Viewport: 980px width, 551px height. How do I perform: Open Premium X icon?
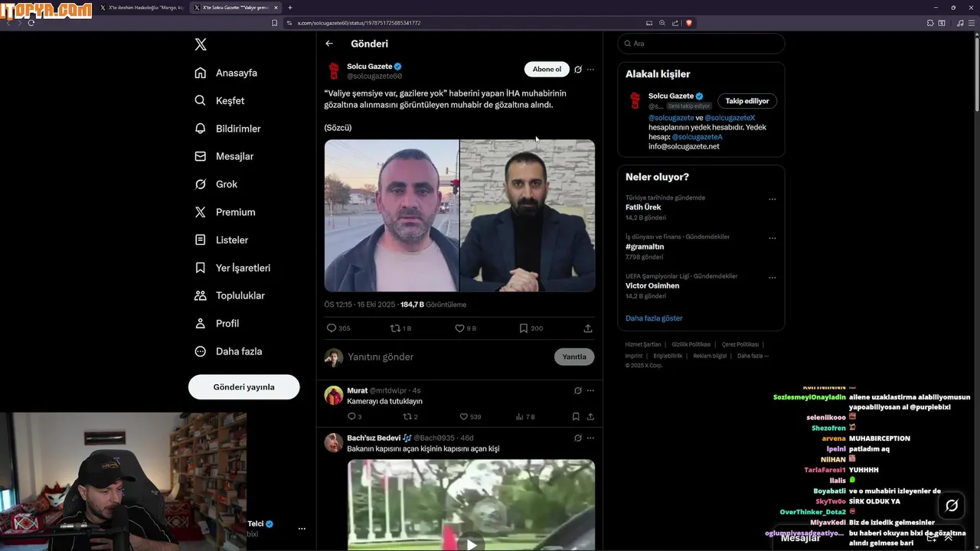(201, 212)
